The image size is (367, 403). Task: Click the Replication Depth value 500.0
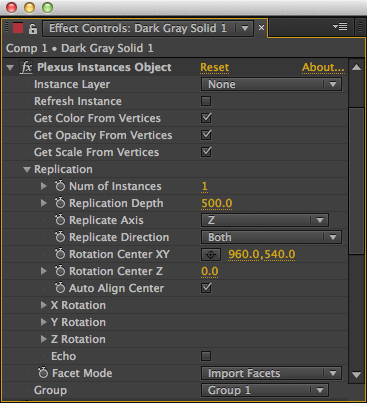[x=217, y=203]
